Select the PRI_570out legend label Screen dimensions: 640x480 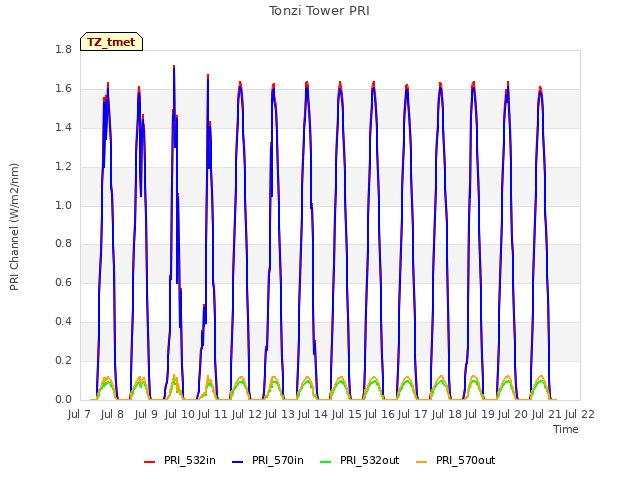click(x=466, y=460)
